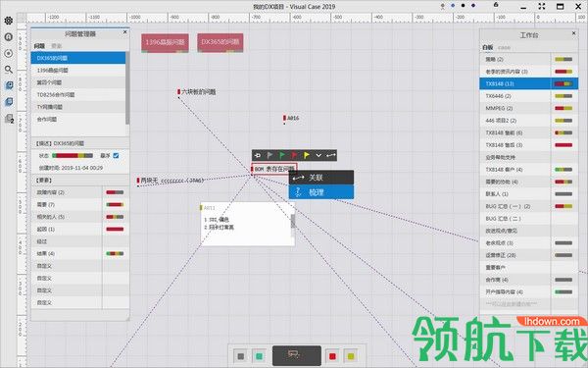Choose the highlighted blue context menu entry
The height and width of the screenshot is (368, 588).
point(321,192)
